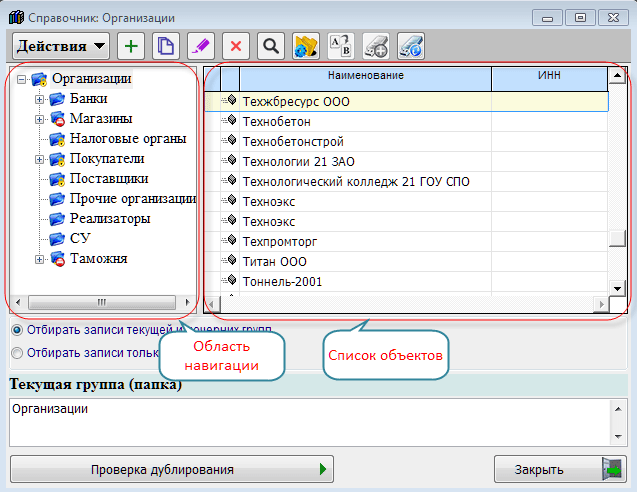637x492 pixels.
Task: Select row Технологии 21 ЗАО
Action: 406,162
